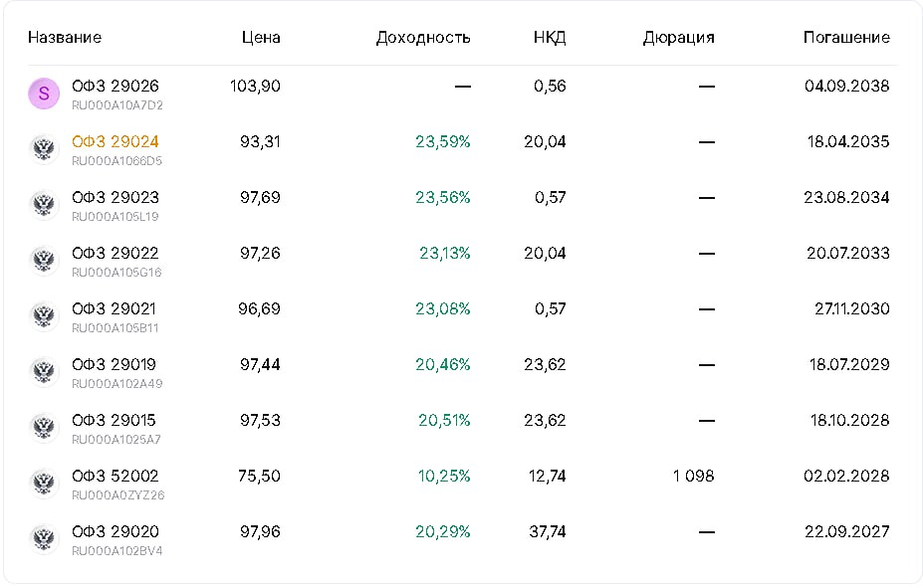
Task: Sort by the Дюрация column header
Action: pyautogui.click(x=678, y=38)
